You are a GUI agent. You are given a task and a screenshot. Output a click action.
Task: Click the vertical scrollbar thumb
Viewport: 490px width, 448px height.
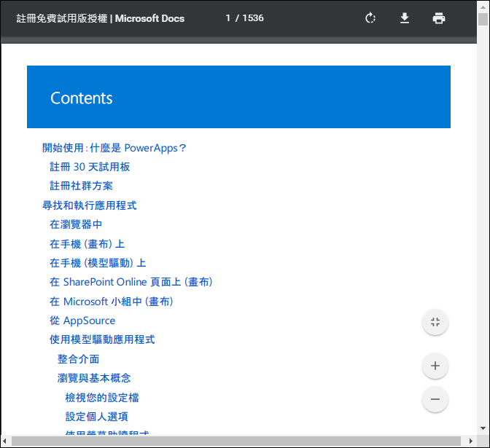(483, 20)
